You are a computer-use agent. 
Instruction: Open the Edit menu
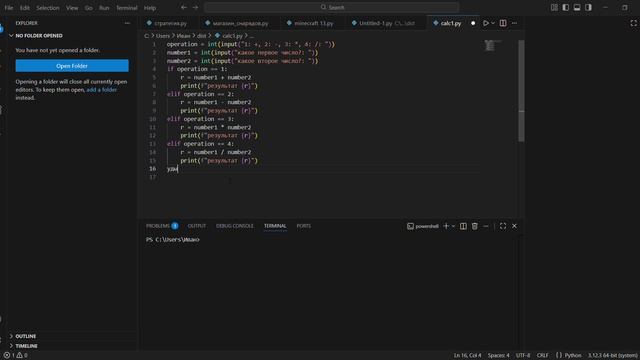click(x=24, y=8)
